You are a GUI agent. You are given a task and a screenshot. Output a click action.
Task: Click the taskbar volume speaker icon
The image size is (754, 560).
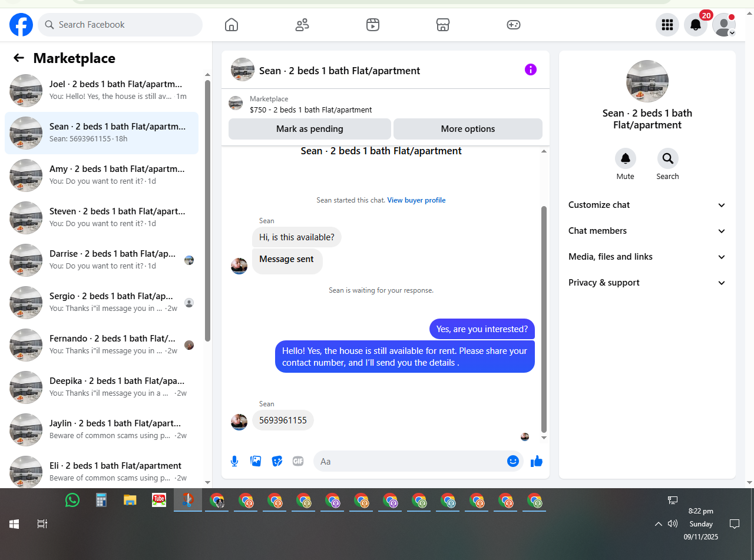(x=673, y=523)
